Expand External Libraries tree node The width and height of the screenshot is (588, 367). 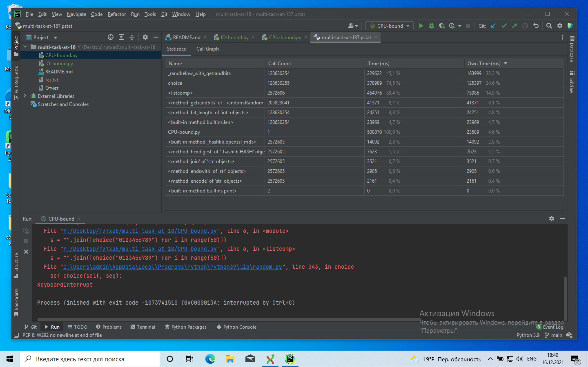(25, 96)
